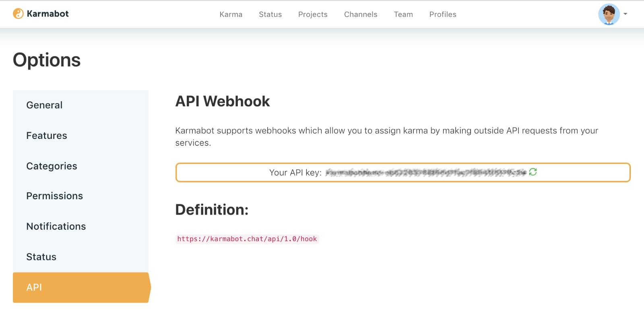Click the webhook URL karmabot.chat/api/1.0/hook
The height and width of the screenshot is (314, 644).
[x=247, y=239]
